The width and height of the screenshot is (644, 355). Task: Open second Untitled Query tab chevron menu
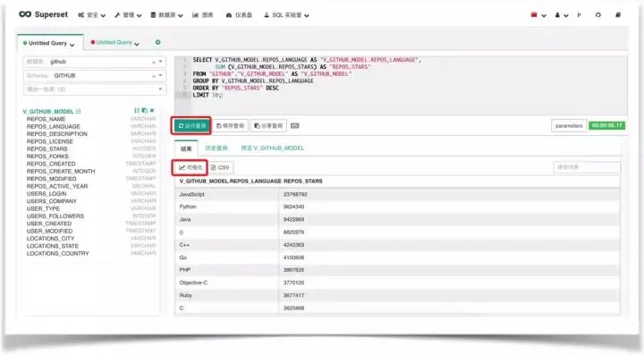click(137, 44)
